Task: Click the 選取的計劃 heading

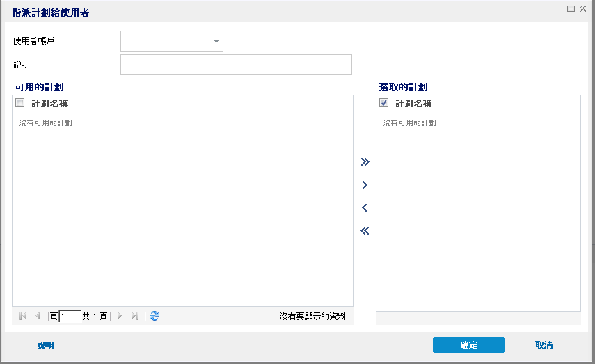Action: (x=404, y=87)
